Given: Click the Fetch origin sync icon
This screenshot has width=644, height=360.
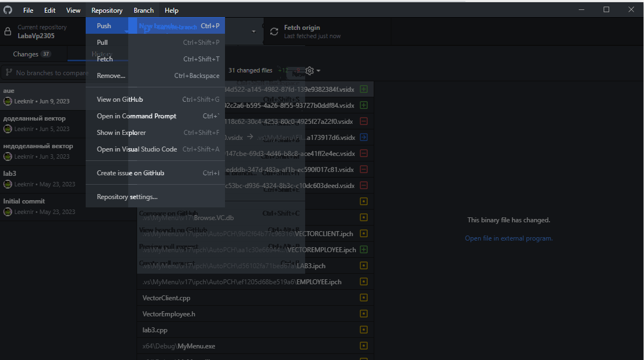Looking at the screenshot, I should (x=274, y=32).
